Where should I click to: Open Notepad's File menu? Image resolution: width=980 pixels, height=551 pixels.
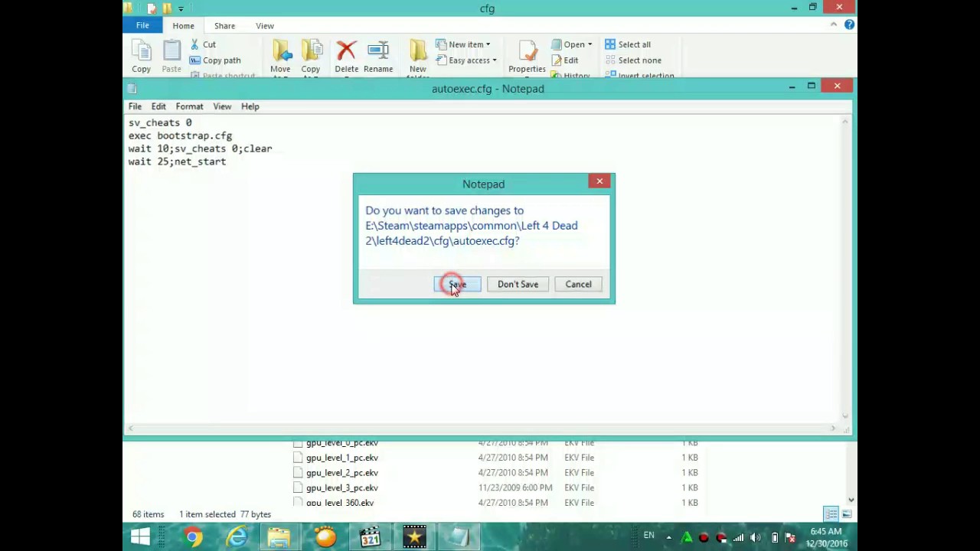point(135,106)
